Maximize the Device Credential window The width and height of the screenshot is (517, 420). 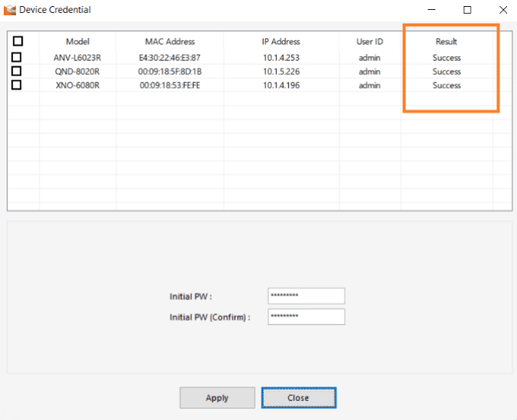pyautogui.click(x=467, y=10)
